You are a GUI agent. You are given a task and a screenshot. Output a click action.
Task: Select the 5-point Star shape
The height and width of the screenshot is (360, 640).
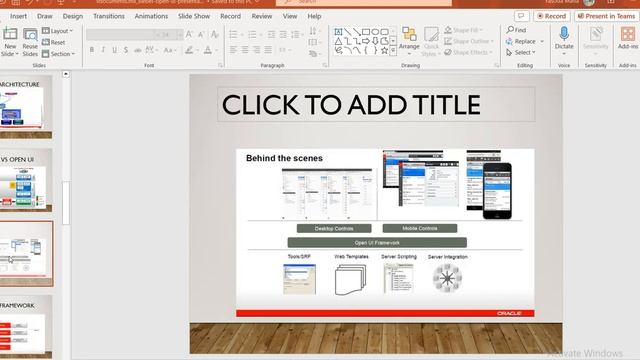384,51
